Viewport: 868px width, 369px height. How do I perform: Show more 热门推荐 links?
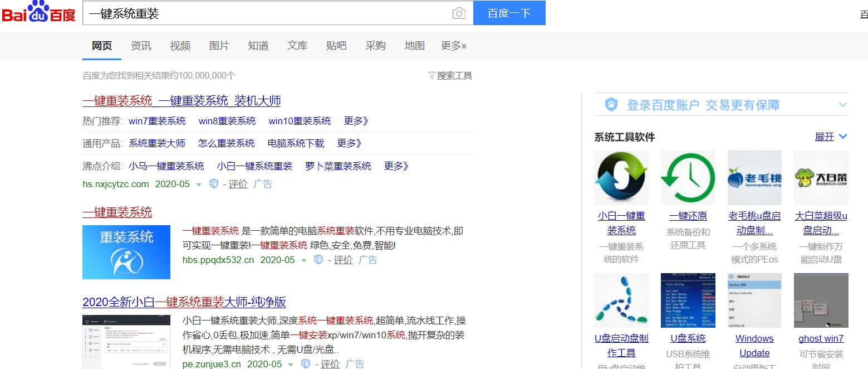point(356,121)
